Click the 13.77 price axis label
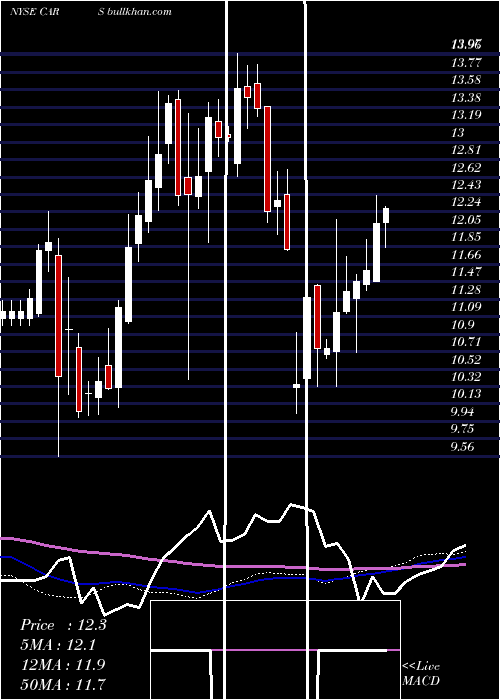Screen dimensions: 500x700 pos(466,62)
